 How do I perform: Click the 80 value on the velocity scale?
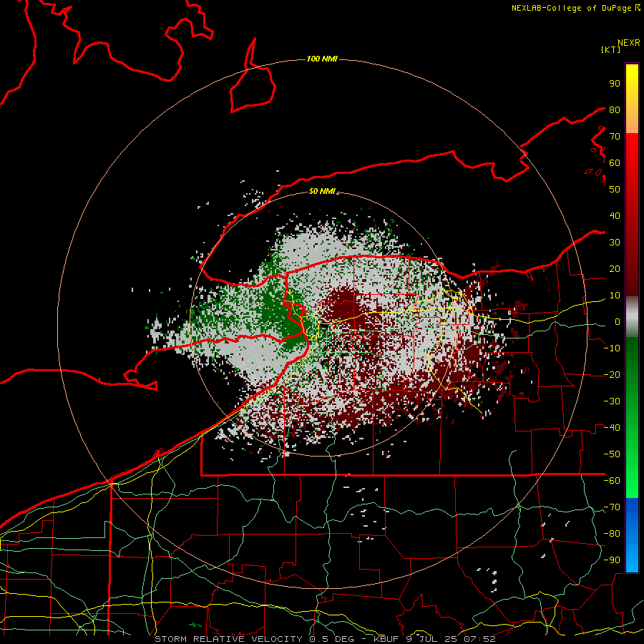click(x=615, y=109)
